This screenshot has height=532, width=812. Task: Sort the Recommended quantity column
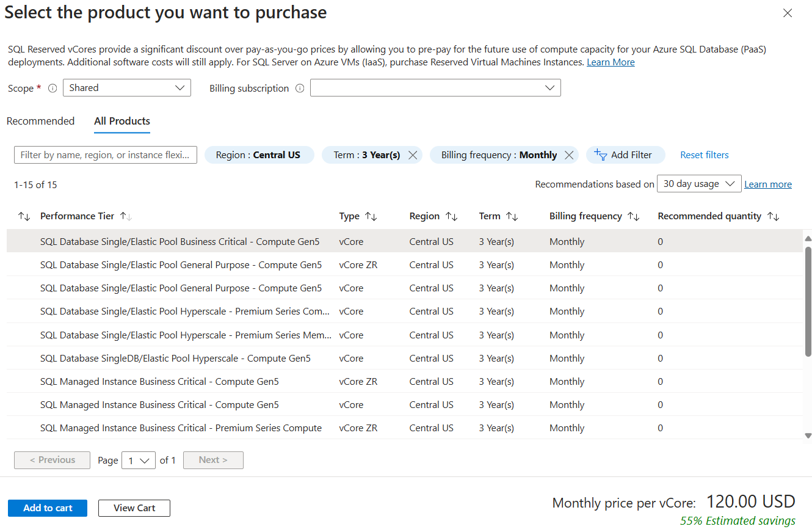pyautogui.click(x=774, y=216)
